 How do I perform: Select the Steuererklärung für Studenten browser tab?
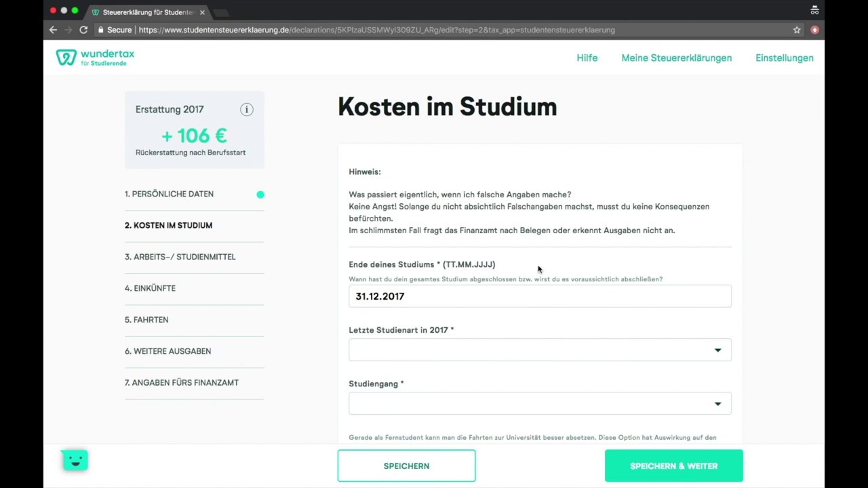point(149,12)
